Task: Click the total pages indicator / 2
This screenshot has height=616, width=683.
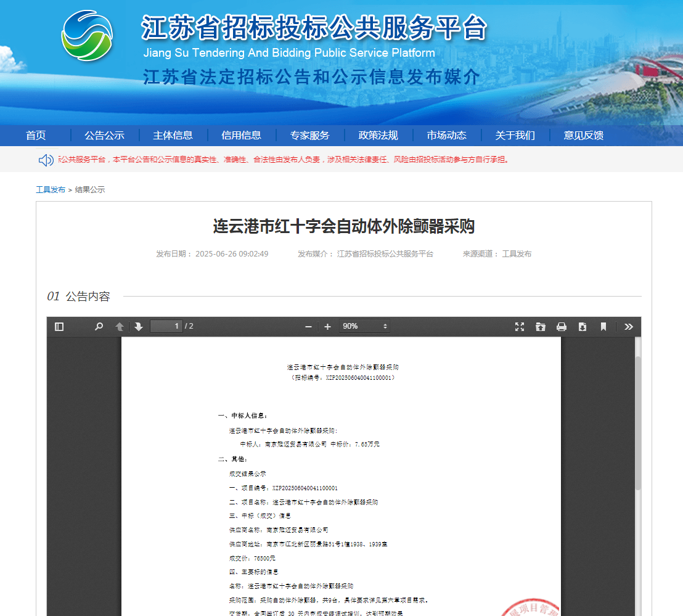Action: [189, 326]
